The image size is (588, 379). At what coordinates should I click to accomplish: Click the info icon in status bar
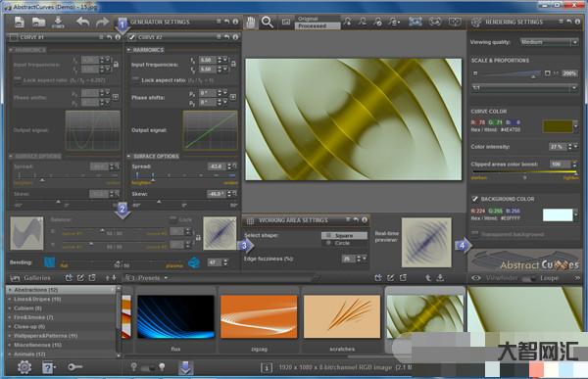click(x=267, y=368)
